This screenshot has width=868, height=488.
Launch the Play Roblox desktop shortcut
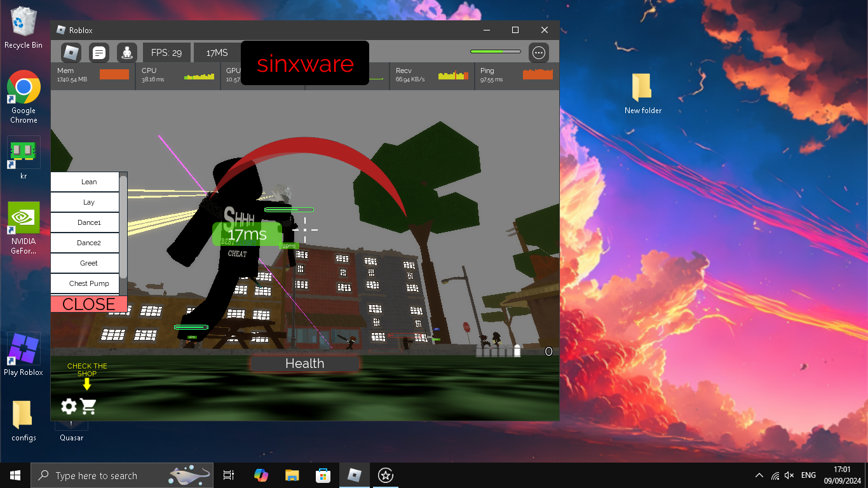click(24, 354)
